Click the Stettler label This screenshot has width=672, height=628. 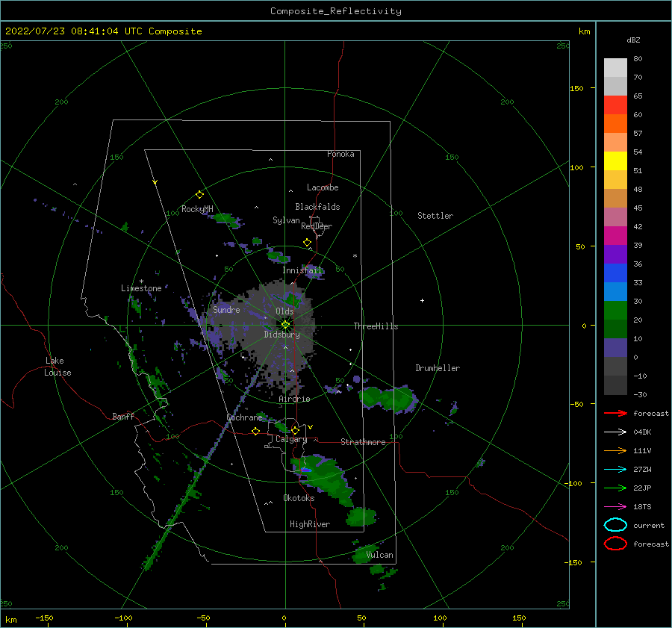435,216
